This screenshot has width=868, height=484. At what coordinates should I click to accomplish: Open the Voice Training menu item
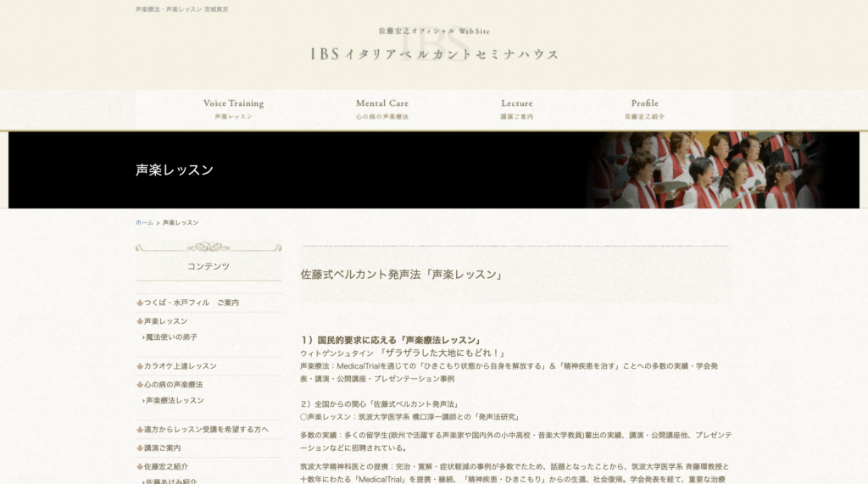pyautogui.click(x=234, y=109)
